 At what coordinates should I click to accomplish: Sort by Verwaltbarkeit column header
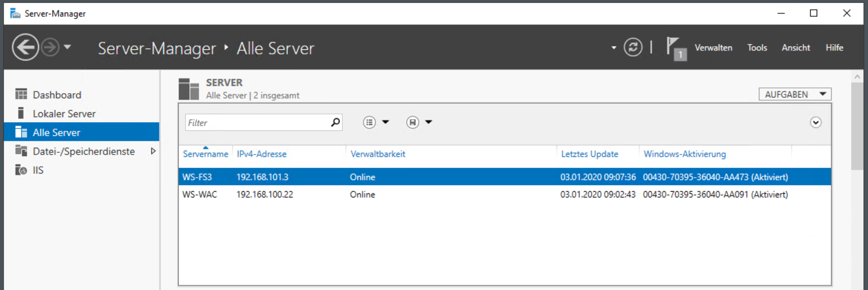pyautogui.click(x=378, y=154)
